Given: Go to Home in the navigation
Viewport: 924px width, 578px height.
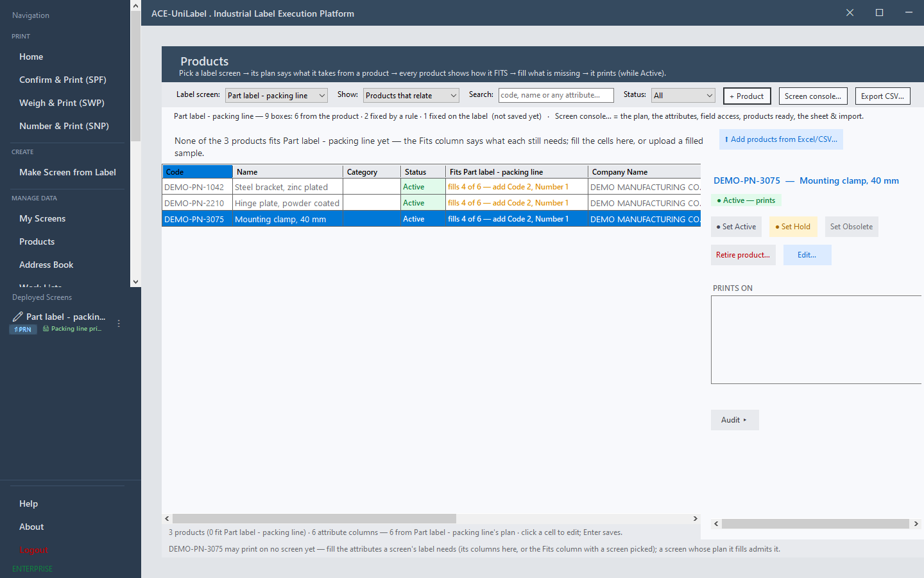Looking at the screenshot, I should 31,57.
